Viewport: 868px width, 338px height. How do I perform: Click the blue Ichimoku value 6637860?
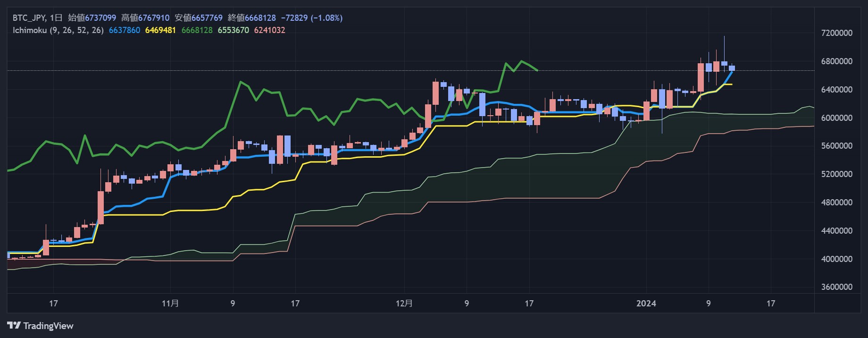click(x=125, y=30)
